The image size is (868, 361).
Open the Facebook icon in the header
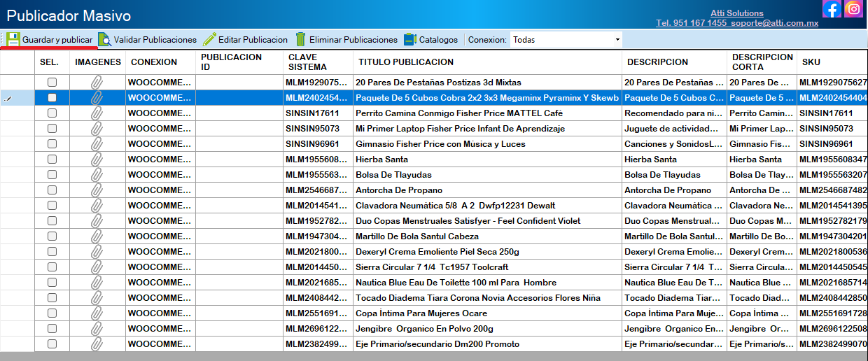coord(832,9)
